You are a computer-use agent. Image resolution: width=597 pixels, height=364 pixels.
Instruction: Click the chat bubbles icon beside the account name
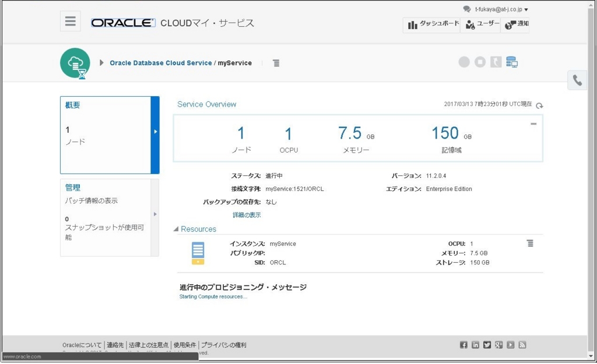tap(467, 9)
